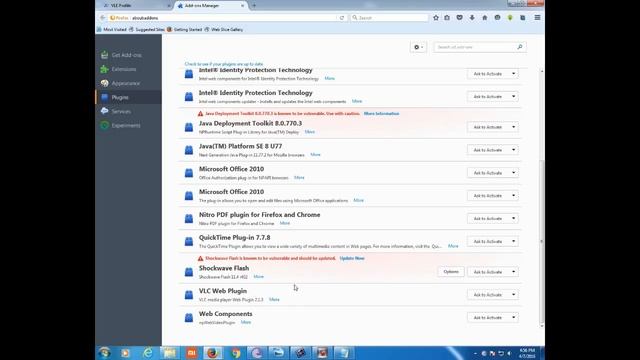Click Java Platform SE 8 plugin icon

(189, 150)
